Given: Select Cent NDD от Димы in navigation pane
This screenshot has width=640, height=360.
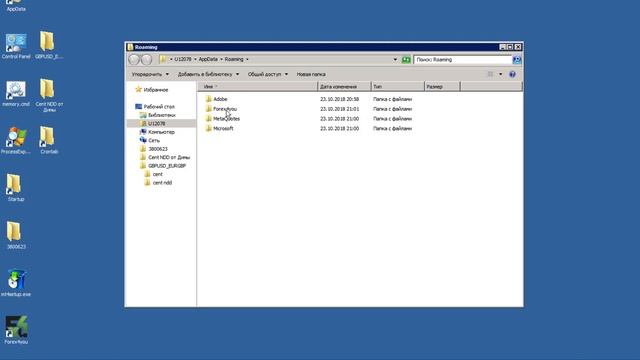Looking at the screenshot, I should click(x=165, y=157).
